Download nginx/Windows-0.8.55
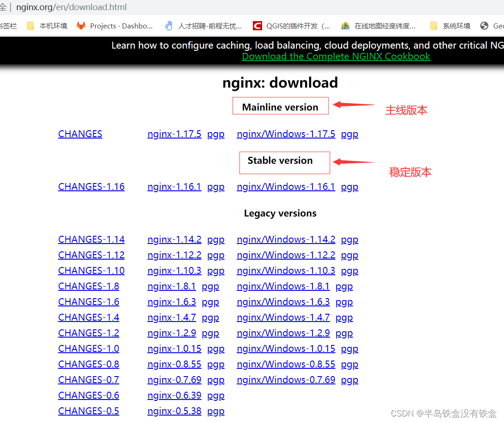This screenshot has height=422, width=504. point(286,364)
